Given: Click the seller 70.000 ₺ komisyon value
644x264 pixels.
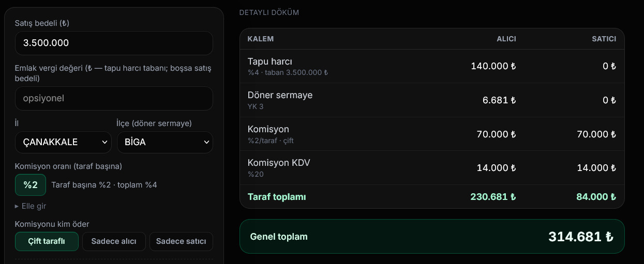Looking at the screenshot, I should point(596,134).
